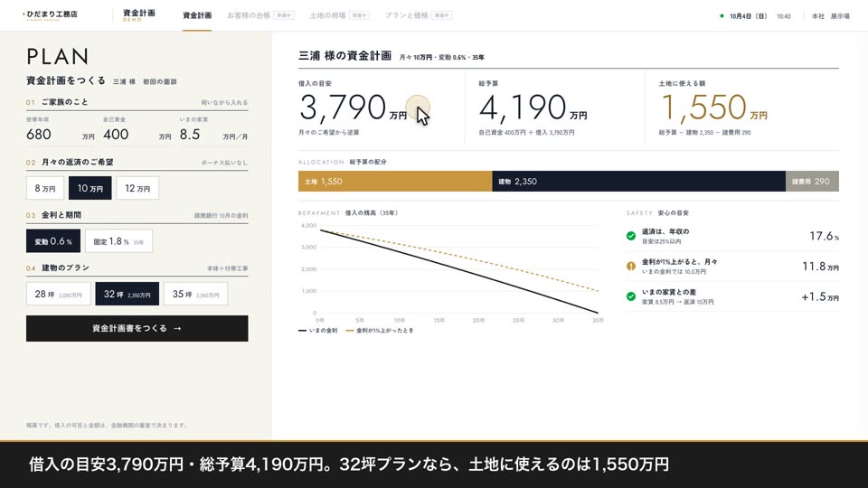Click the +1.5万円 rent difference value
The width and height of the screenshot is (868, 488).
coord(820,297)
